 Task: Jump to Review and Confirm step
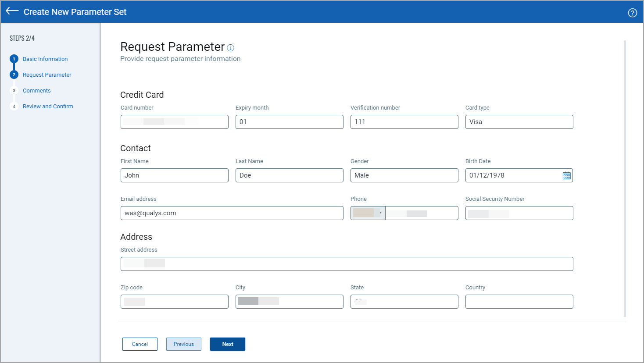(x=48, y=107)
